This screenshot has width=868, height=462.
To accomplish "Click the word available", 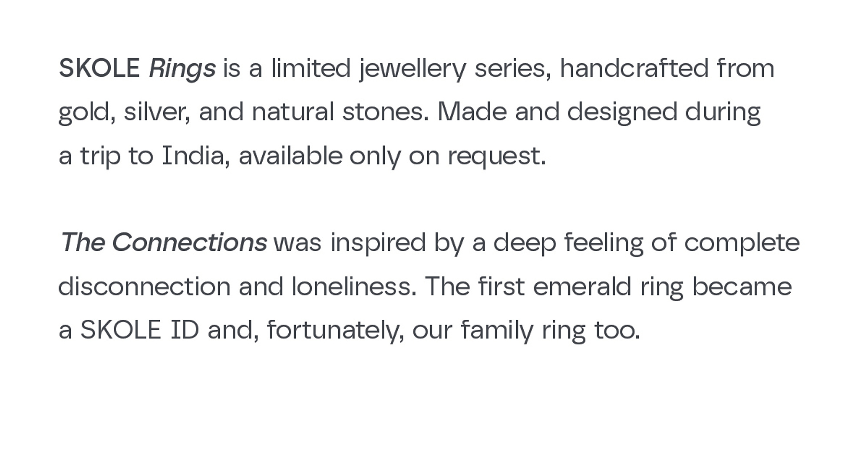I will (x=290, y=156).
